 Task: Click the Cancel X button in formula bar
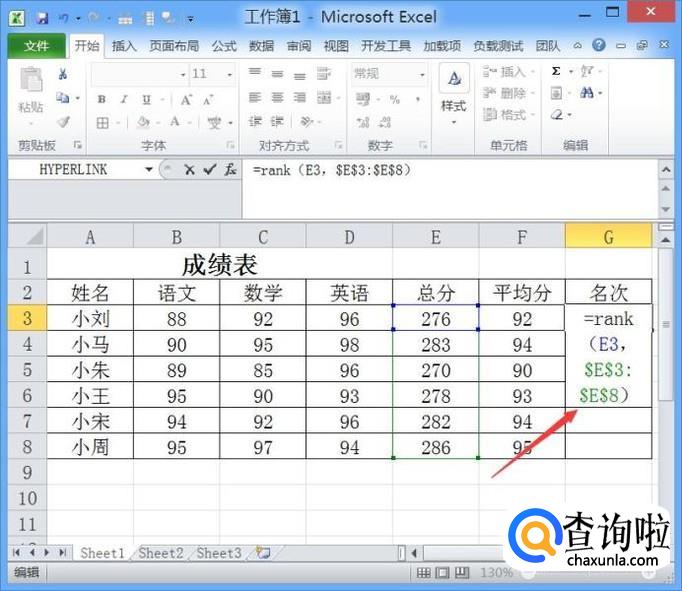[x=189, y=170]
